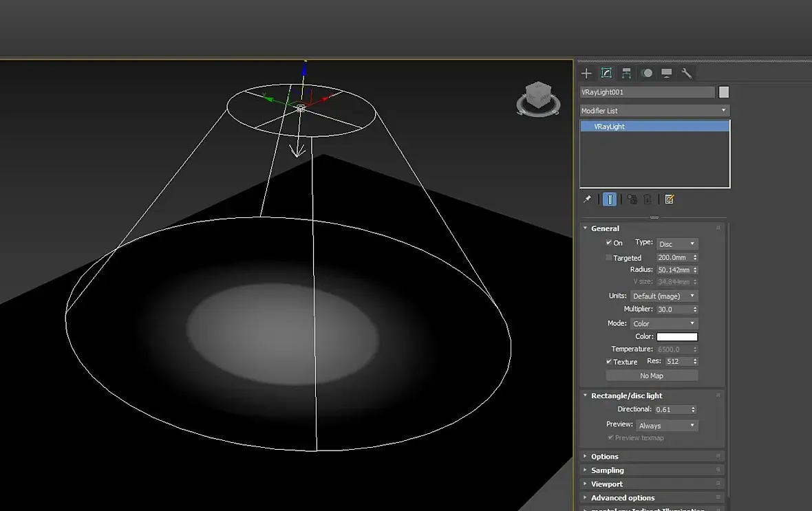Enable the Targeted checkbox

tap(609, 258)
